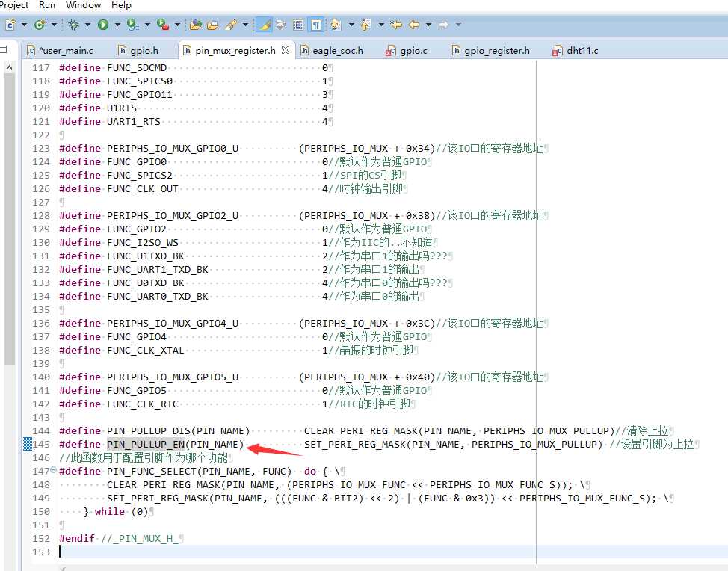Viewport: 728px width, 571px height.
Task: Toggle Mark Occurrences highlighter icon
Action: click(x=264, y=25)
